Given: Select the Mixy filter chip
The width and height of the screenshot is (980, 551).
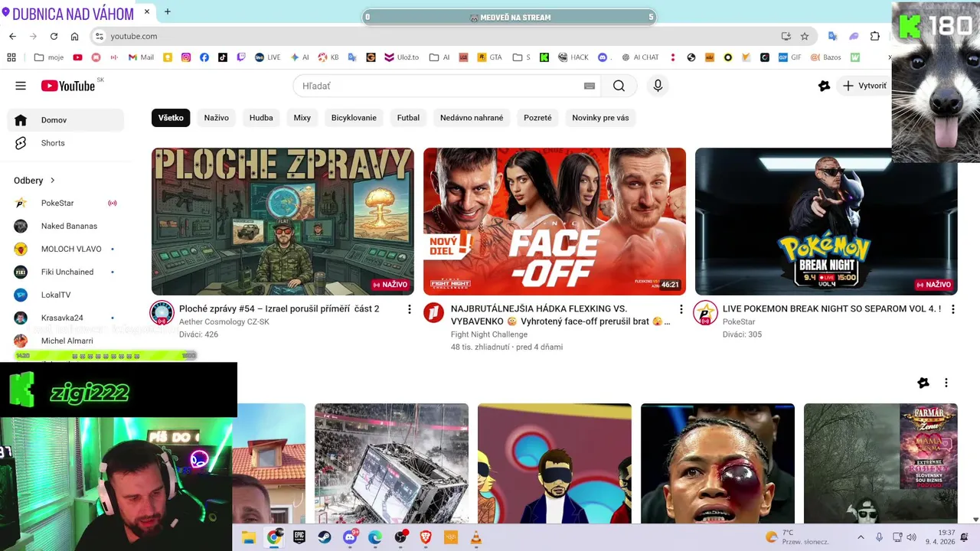Looking at the screenshot, I should [x=302, y=118].
